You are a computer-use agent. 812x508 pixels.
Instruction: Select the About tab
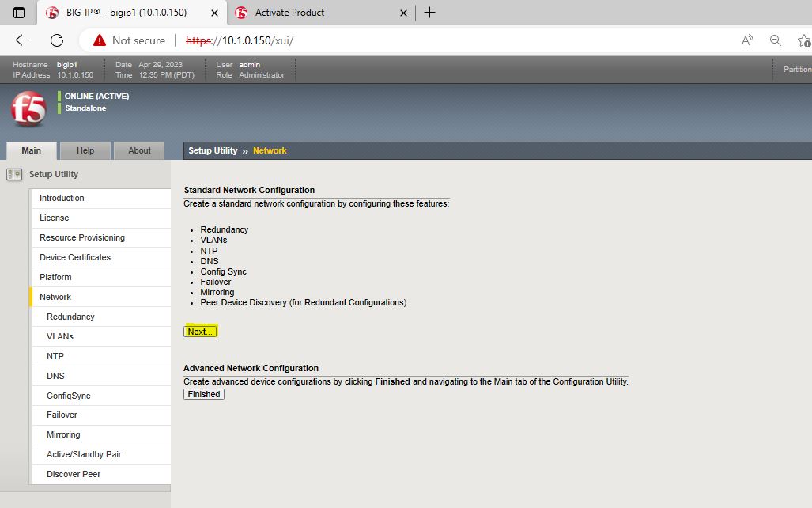point(139,150)
